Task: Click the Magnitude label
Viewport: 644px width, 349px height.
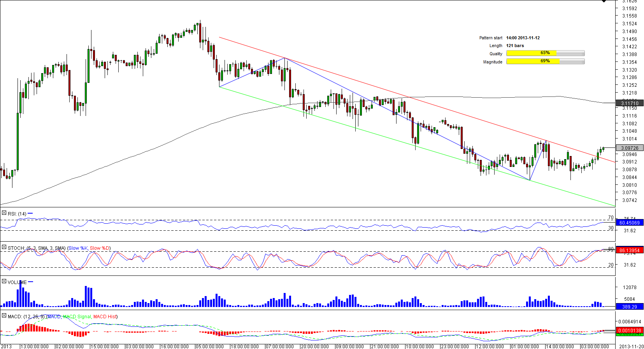Action: pos(493,62)
